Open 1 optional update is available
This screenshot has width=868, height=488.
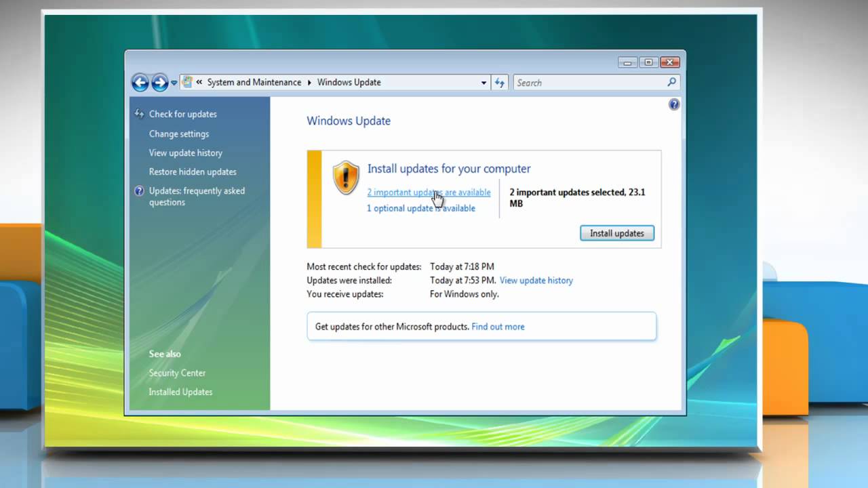click(x=421, y=208)
